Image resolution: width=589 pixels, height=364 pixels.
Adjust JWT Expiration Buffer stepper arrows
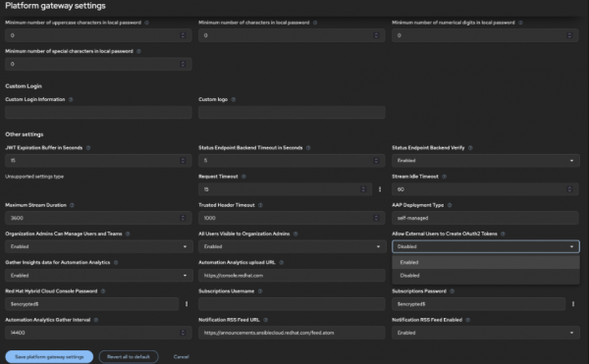coord(183,161)
